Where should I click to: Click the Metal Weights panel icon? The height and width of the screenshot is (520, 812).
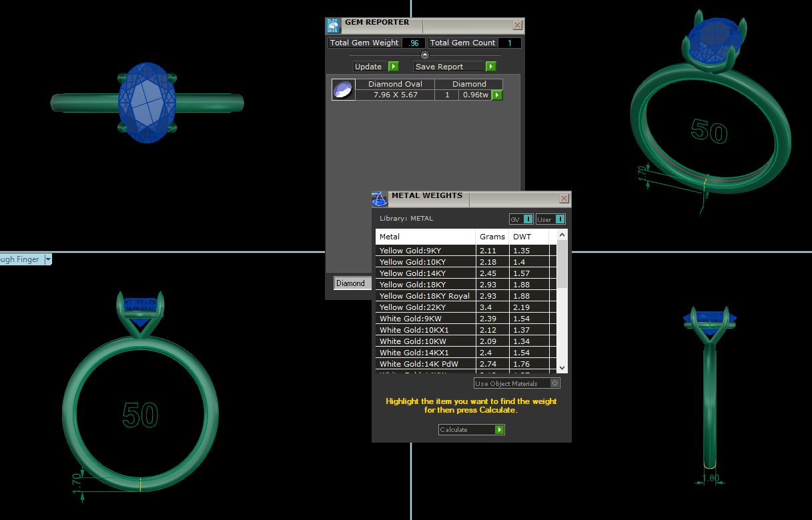click(x=380, y=199)
